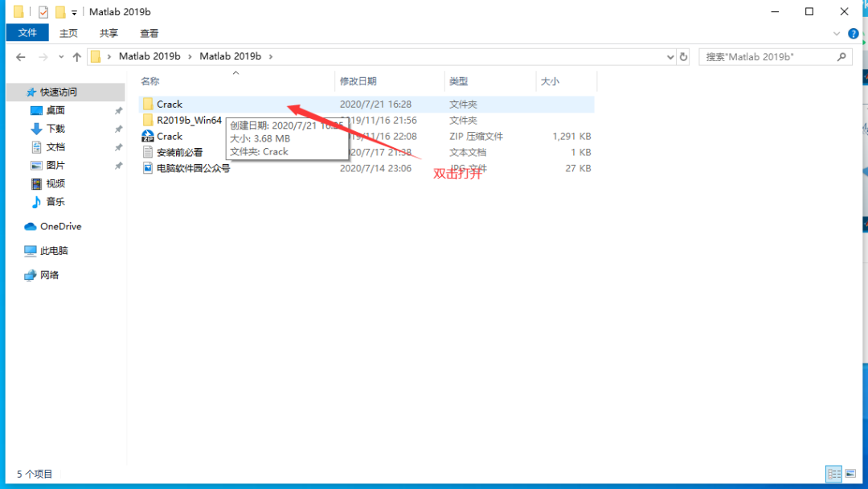
Task: Open 音乐 in the sidebar
Action: click(55, 202)
